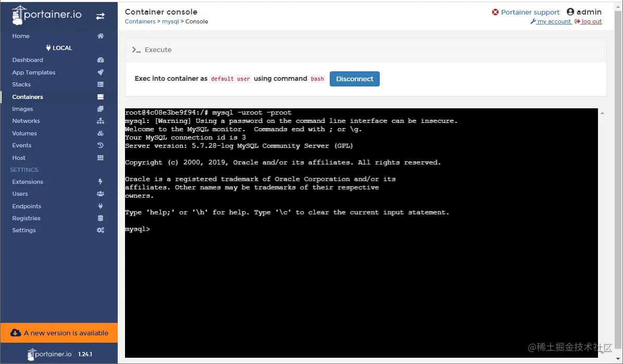Click the Settings cogs icon
Image resolution: width=623 pixels, height=364 pixels.
click(101, 230)
